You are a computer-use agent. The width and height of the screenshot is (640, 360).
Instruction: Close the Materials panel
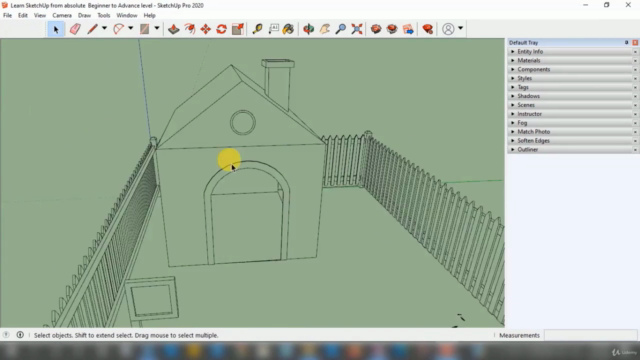pyautogui.click(x=635, y=61)
